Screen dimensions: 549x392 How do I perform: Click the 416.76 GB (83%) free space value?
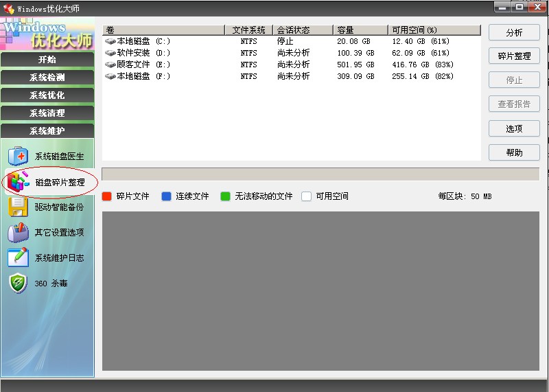point(423,65)
